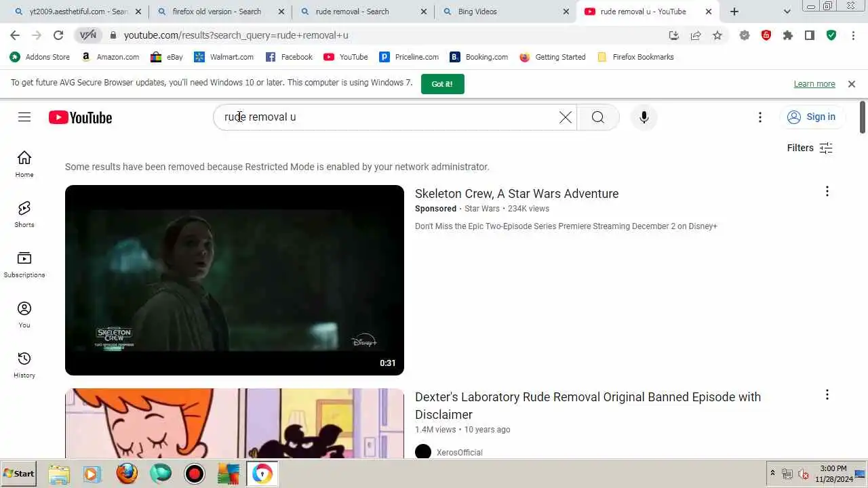Image resolution: width=868 pixels, height=488 pixels.
Task: Open the taskbar clock showing 3:00 PM
Action: (x=833, y=474)
